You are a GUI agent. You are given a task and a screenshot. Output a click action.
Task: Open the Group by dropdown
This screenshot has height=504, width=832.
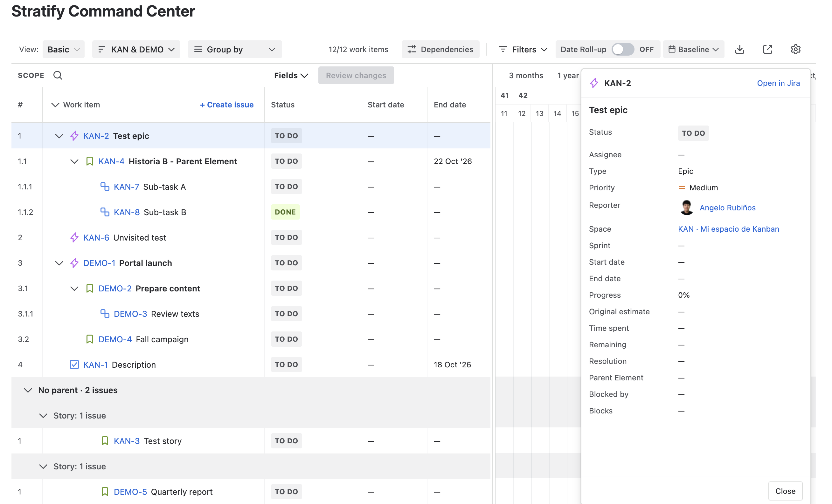coord(235,49)
